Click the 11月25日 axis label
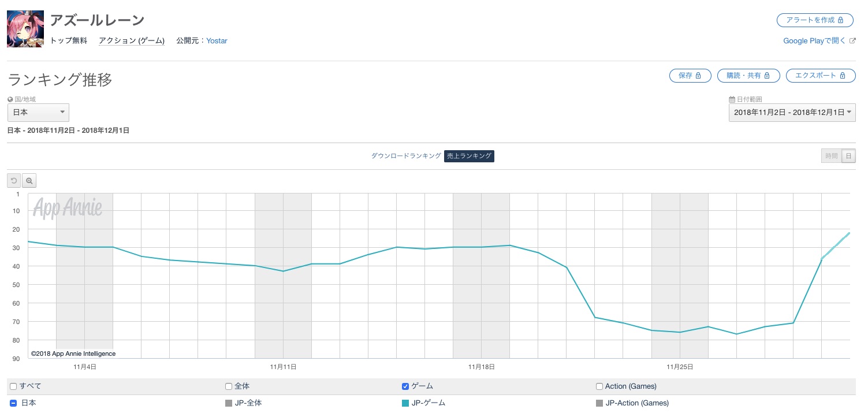868x413 pixels. 680,367
